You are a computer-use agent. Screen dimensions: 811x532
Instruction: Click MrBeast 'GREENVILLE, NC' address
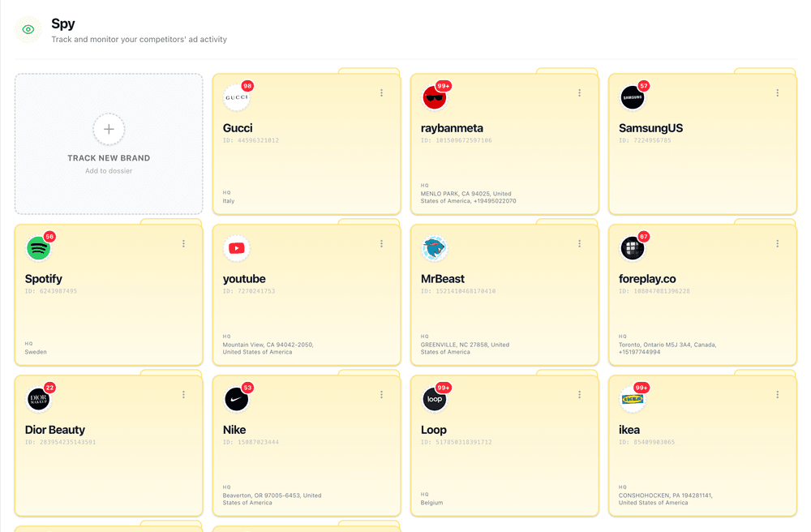click(465, 349)
